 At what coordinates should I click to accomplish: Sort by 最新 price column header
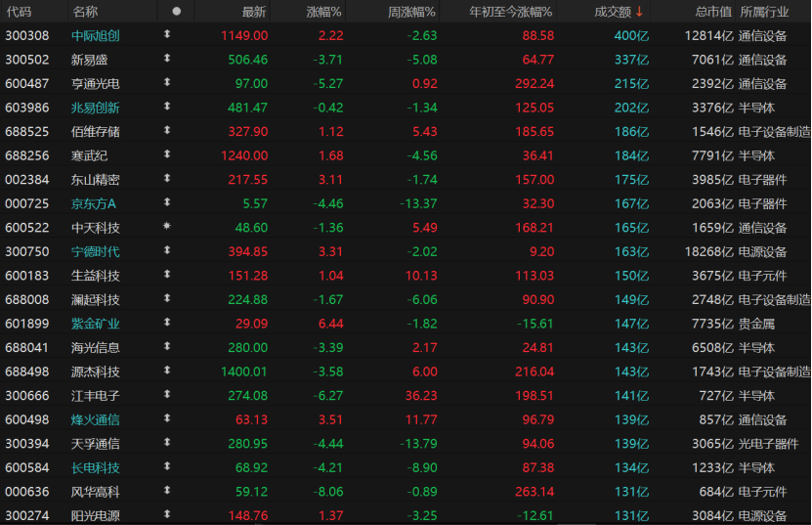(x=254, y=12)
